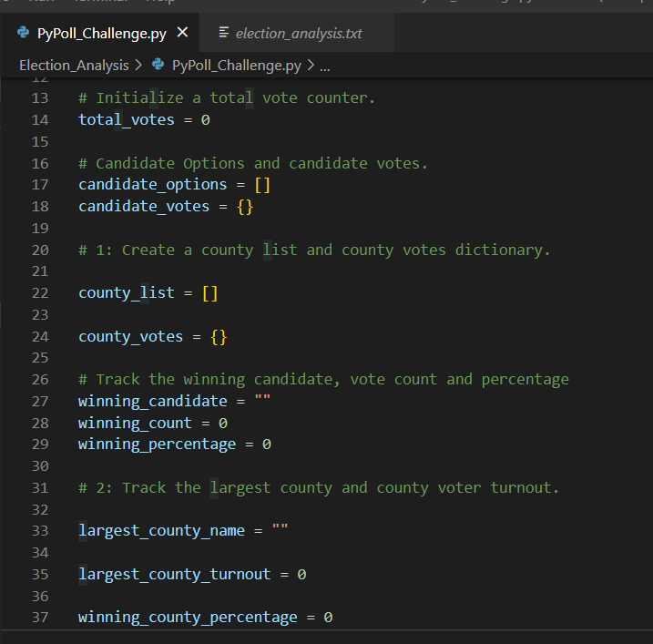Image resolution: width=653 pixels, height=644 pixels.
Task: Expand the breadcrumb chevron after Election_Analysis
Action: tap(138, 66)
